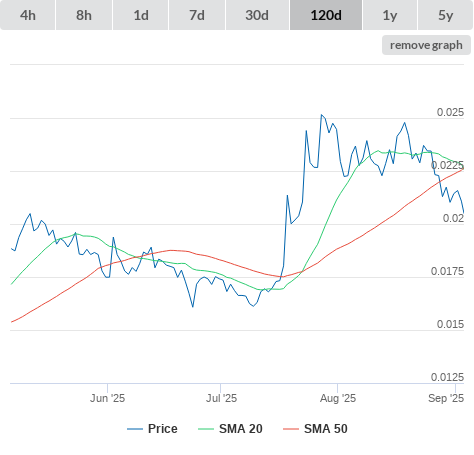Switch chart to 1y range
The height and width of the screenshot is (455, 474).
(390, 15)
